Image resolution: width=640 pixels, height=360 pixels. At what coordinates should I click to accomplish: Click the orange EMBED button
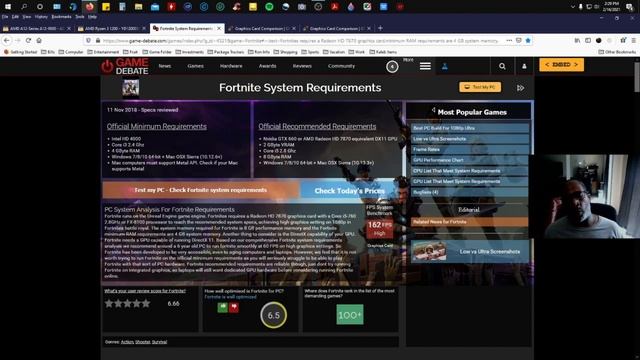562,65
